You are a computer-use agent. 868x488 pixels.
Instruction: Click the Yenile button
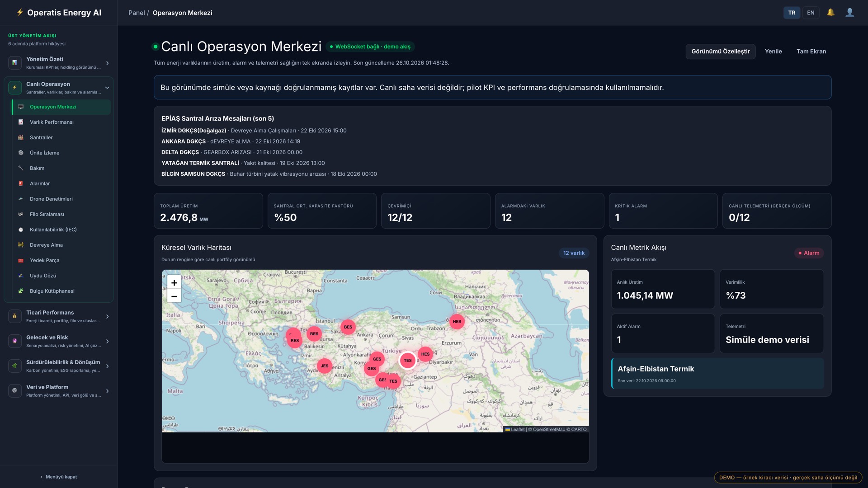pyautogui.click(x=773, y=52)
